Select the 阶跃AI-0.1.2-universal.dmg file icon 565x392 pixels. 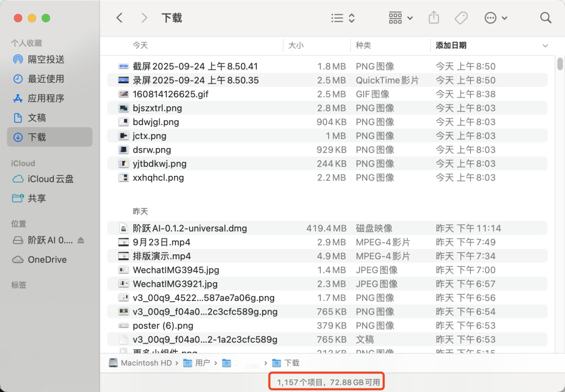[x=123, y=228]
